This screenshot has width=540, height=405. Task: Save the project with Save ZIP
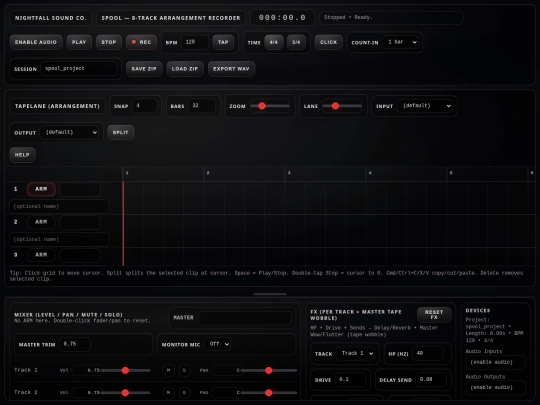pos(144,69)
